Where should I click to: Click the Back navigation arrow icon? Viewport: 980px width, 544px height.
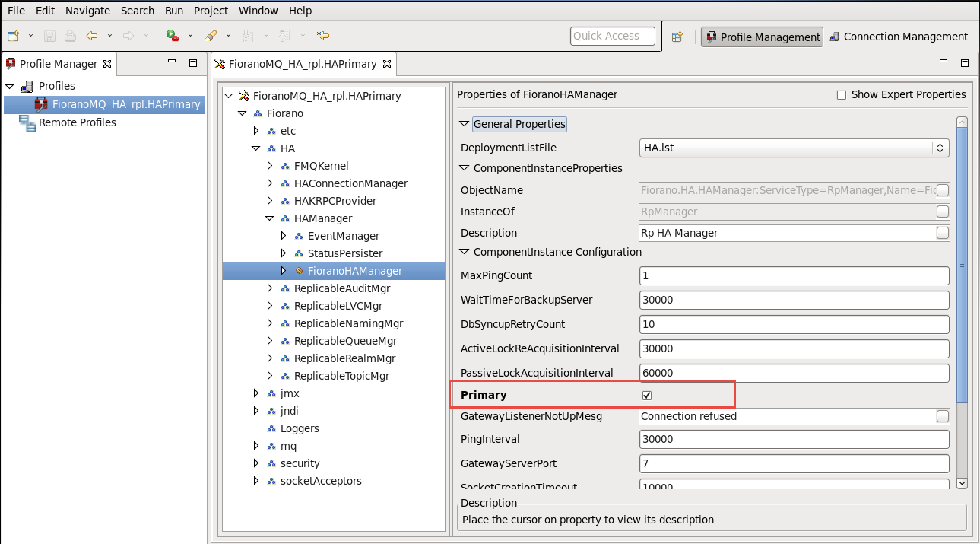pos(92,36)
